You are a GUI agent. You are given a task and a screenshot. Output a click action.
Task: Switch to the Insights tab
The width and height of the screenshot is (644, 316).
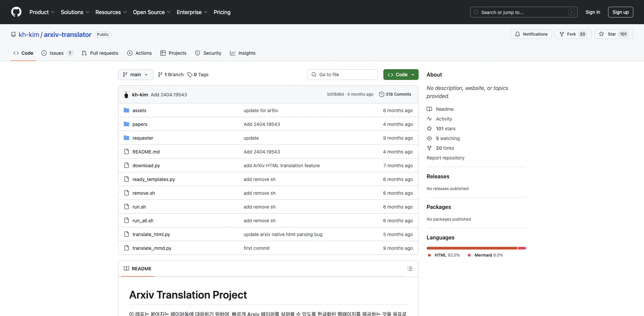243,53
